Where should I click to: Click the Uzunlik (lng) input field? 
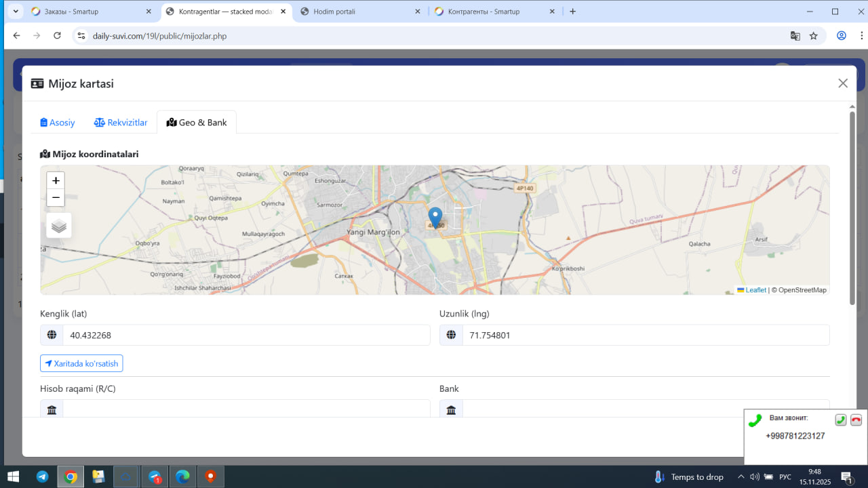click(644, 335)
